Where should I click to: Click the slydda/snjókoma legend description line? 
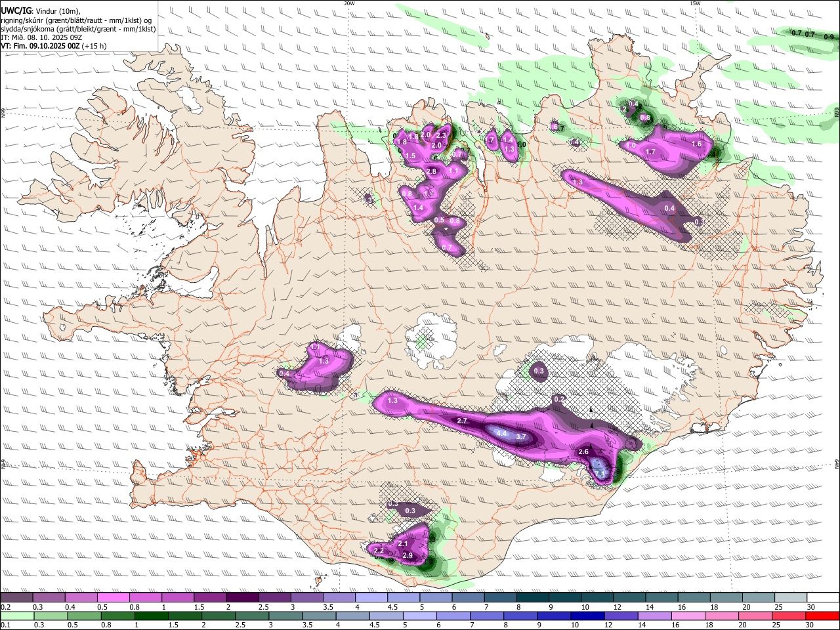pyautogui.click(x=78, y=29)
